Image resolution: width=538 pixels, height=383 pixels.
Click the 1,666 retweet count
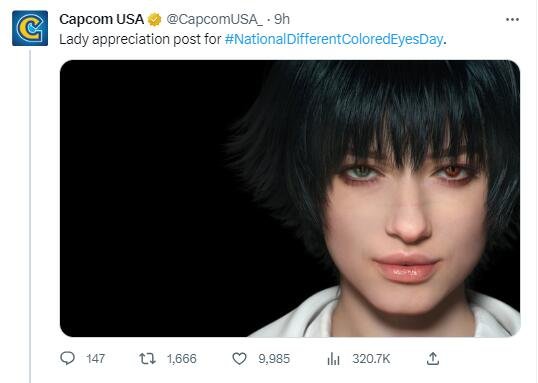coord(182,359)
